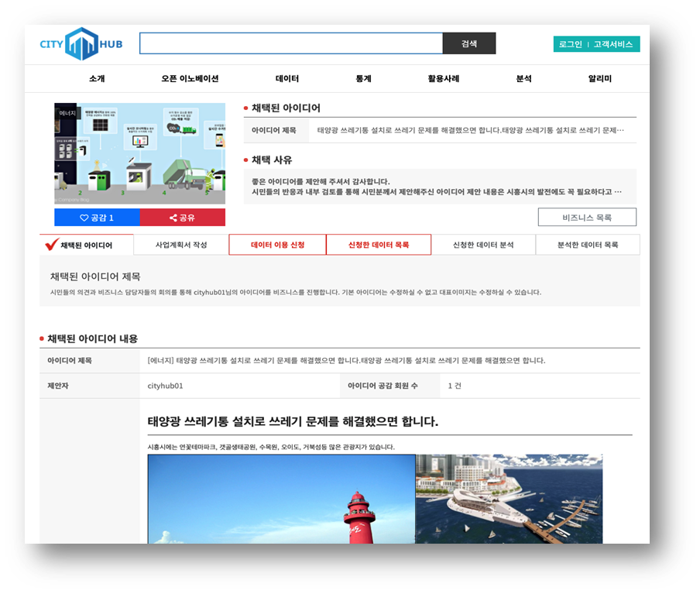Click the sentence starting 시흥시에는 연꽃테마파크

271,447
